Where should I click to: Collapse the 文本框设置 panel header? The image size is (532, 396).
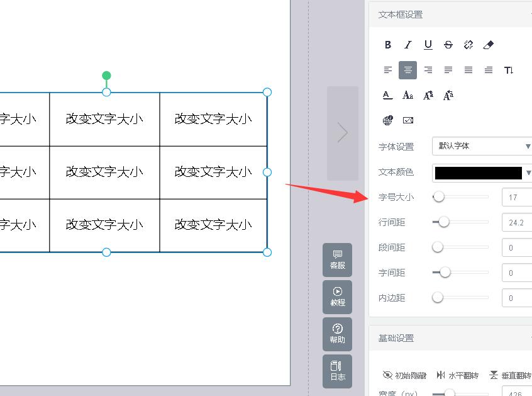pyautogui.click(x=450, y=14)
